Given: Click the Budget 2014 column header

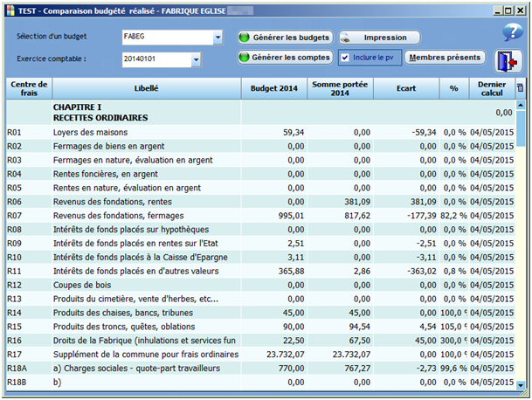Looking at the screenshot, I should 274,88.
